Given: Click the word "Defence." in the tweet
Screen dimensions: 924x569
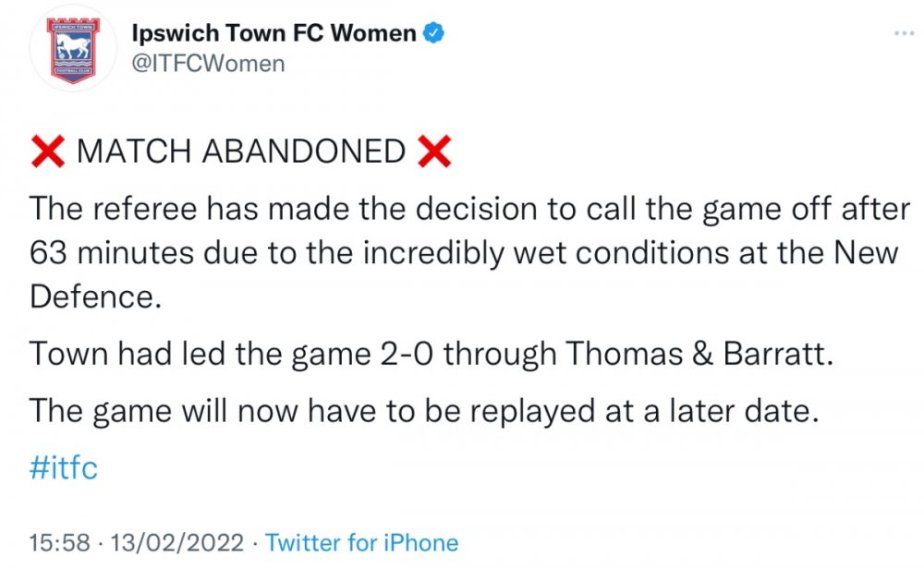Looking at the screenshot, I should coord(89,296).
